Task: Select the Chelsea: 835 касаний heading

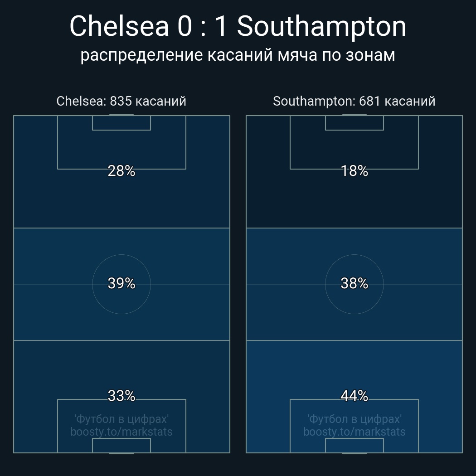Action: pyautogui.click(x=121, y=101)
